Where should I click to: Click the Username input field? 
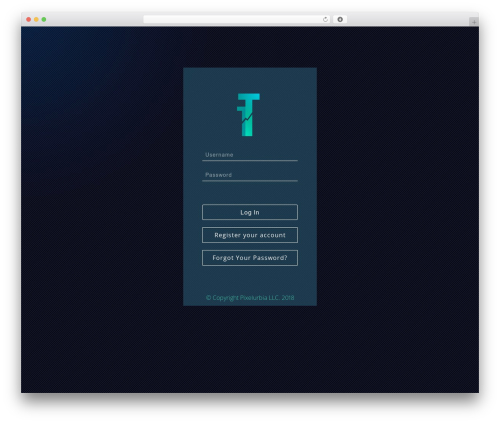250,155
